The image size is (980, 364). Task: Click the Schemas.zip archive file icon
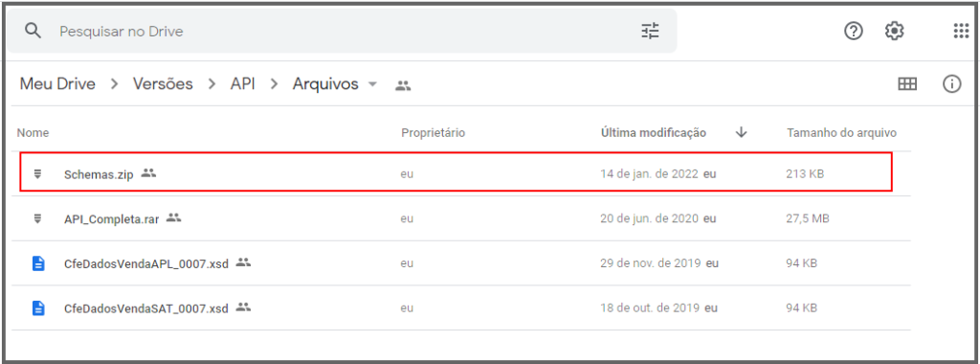pyautogui.click(x=37, y=174)
